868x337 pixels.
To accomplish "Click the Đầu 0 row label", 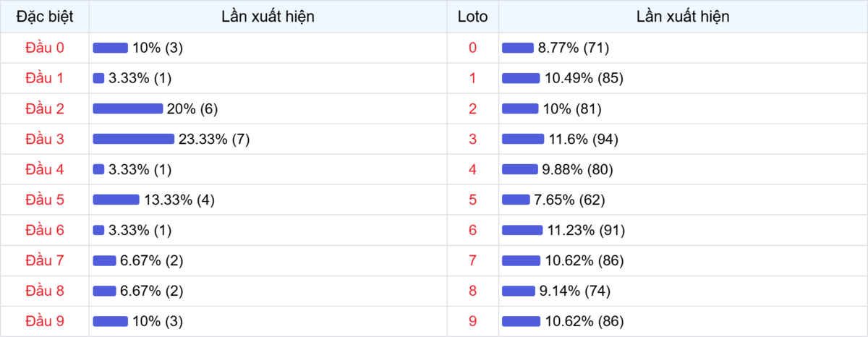I will point(45,48).
